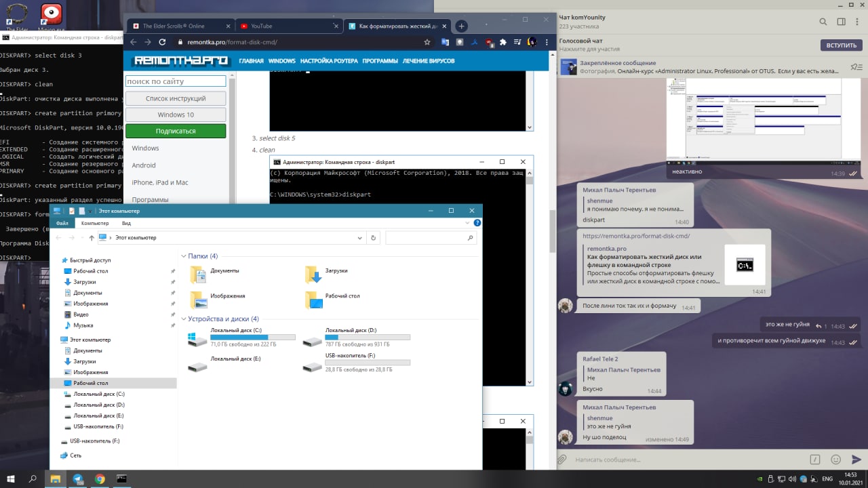This screenshot has width=868, height=488.
Task: Open the remontka.pro link in chat
Action: (x=636, y=236)
